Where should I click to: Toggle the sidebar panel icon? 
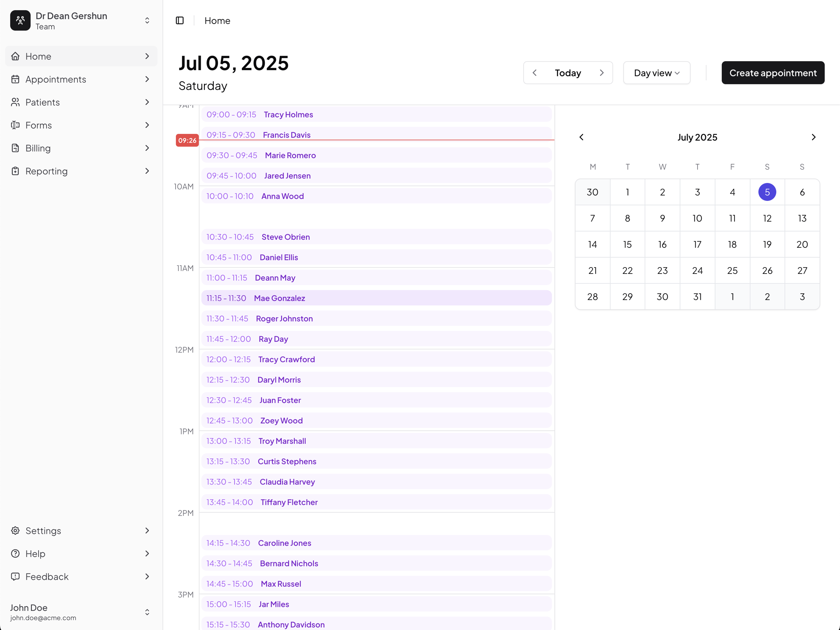point(180,20)
